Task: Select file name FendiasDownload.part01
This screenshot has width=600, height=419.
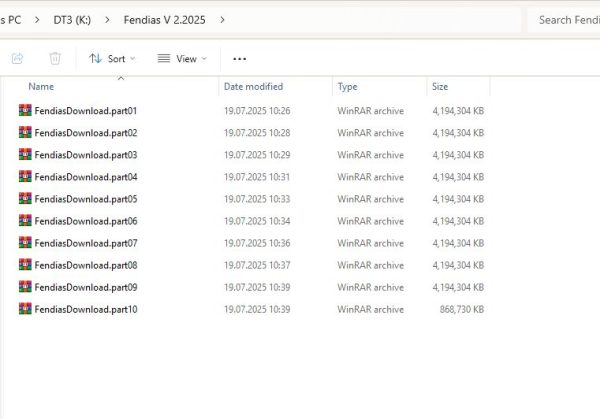Action: pos(86,111)
